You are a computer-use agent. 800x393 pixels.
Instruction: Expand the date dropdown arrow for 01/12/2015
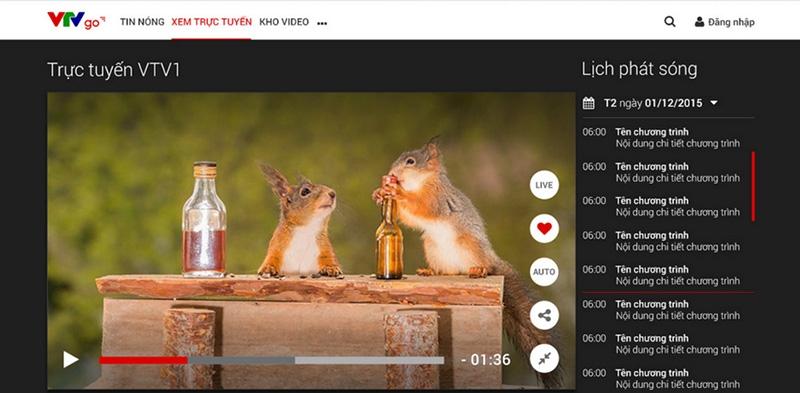coord(714,103)
